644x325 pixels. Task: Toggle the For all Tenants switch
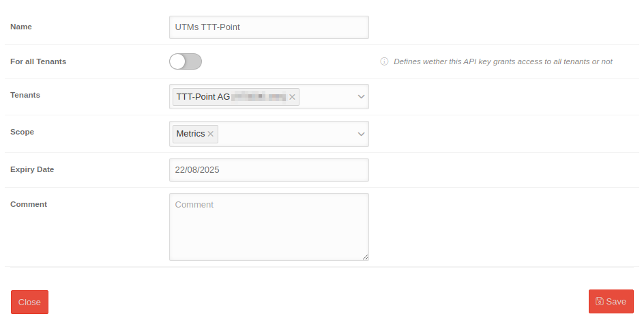[186, 61]
